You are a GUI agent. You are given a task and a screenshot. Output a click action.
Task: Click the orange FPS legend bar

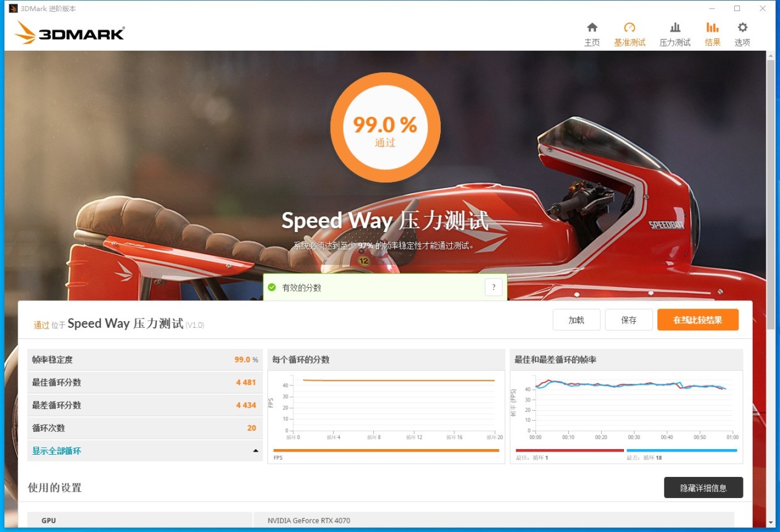(x=386, y=450)
